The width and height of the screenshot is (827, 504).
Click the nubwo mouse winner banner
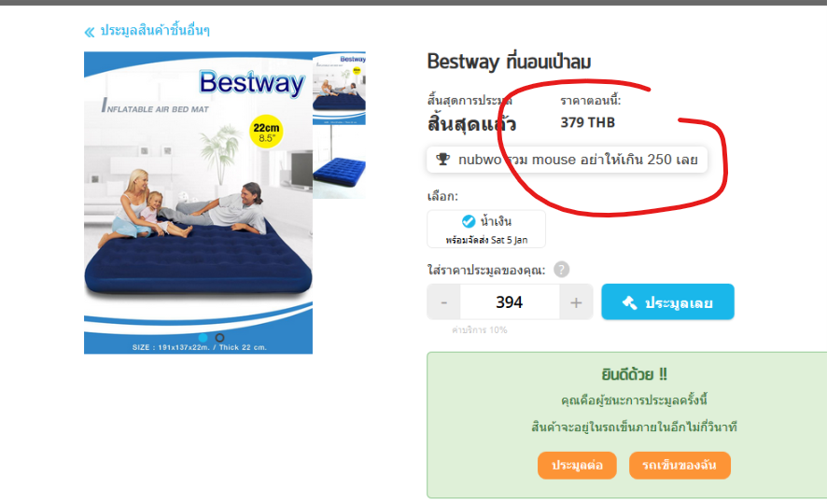click(x=567, y=160)
